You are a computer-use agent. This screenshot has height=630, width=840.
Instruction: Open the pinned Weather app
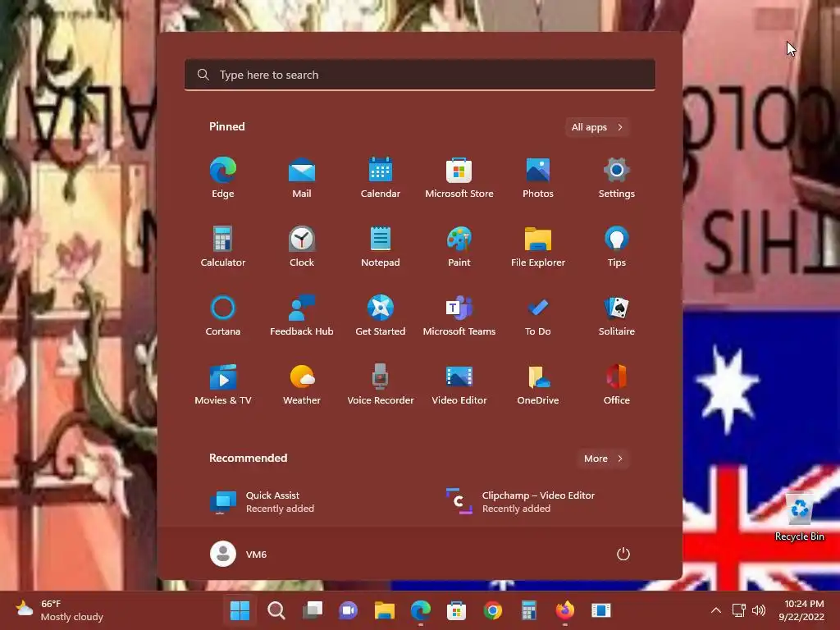[x=302, y=385]
